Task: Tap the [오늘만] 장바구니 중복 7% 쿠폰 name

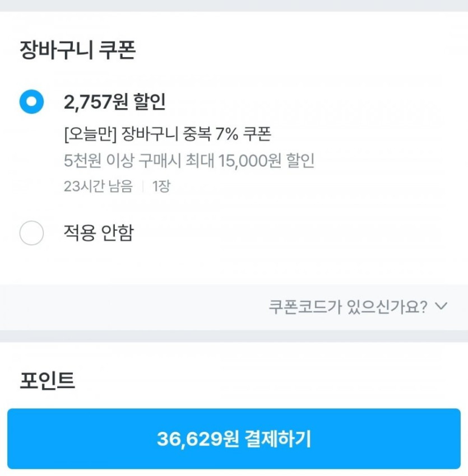Action: (168, 134)
